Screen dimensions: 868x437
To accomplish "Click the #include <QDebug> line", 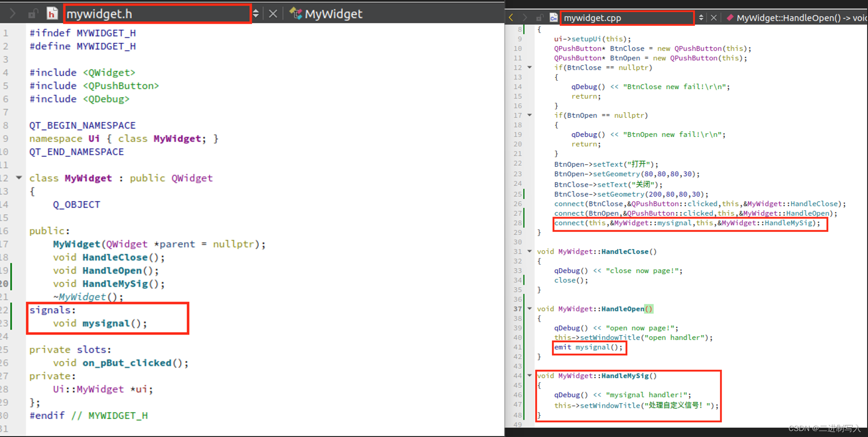I will [x=80, y=99].
